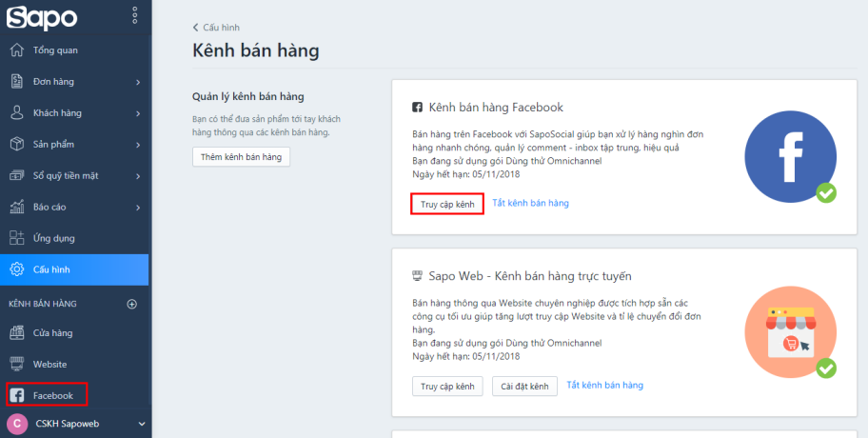Add a sales channel with plus icon
868x438 pixels.
click(131, 304)
